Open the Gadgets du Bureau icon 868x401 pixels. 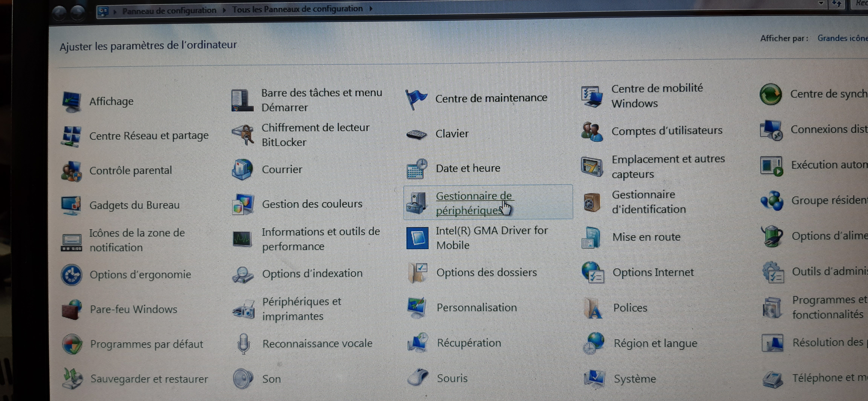pos(71,205)
